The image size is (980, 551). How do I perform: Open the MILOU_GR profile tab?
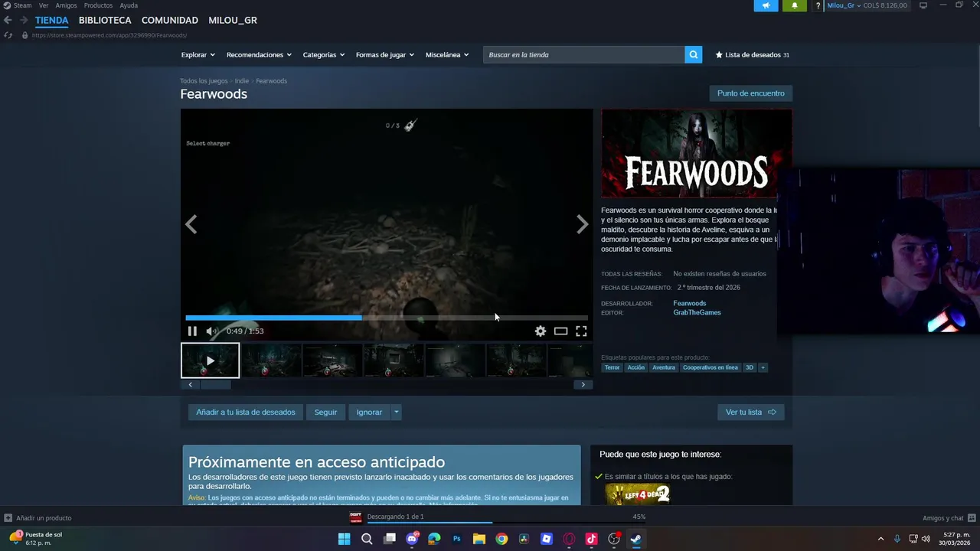pyautogui.click(x=233, y=20)
